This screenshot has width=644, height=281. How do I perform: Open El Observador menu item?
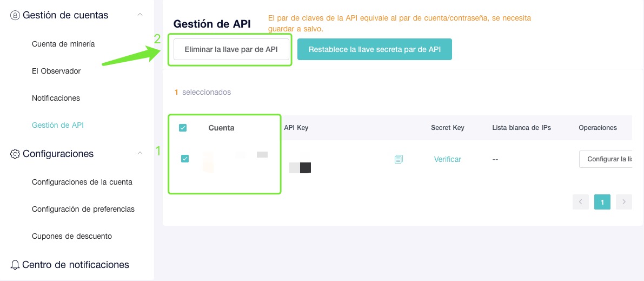[56, 71]
